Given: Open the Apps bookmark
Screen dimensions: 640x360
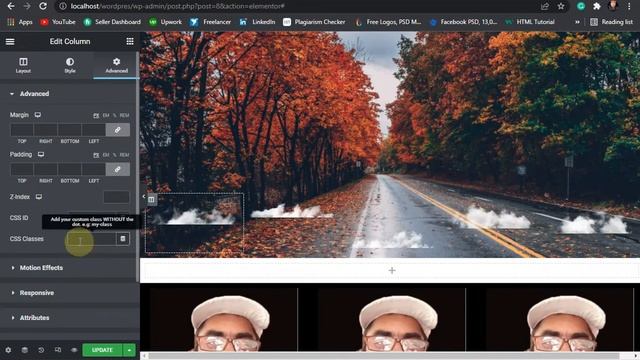Looking at the screenshot, I should [x=20, y=22].
